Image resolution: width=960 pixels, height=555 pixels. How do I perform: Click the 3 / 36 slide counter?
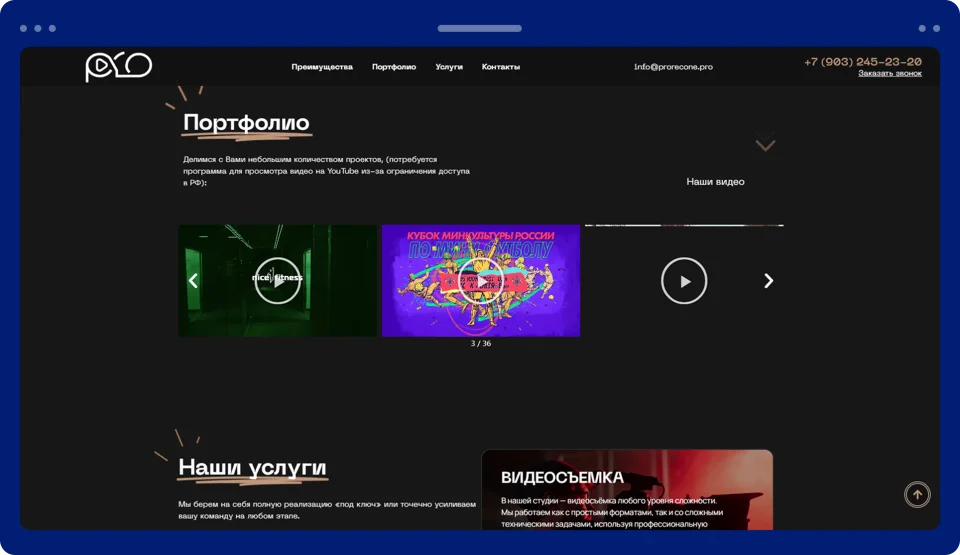(x=481, y=344)
